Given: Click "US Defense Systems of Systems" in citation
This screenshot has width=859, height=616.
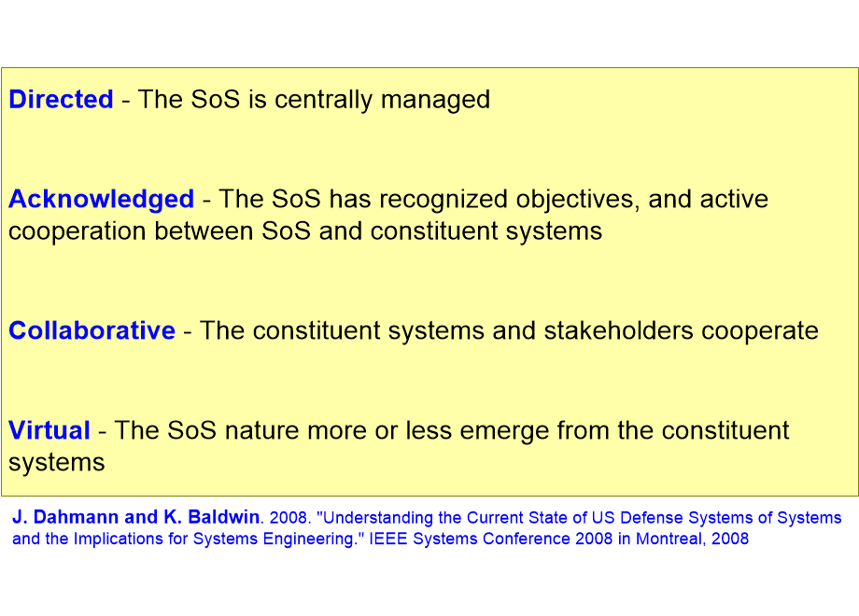Looking at the screenshot, I should pyautogui.click(x=716, y=517).
